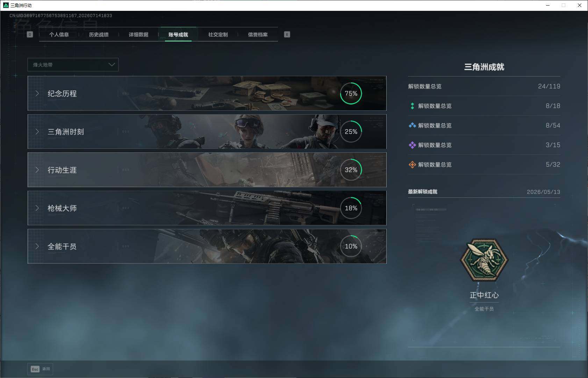Switch to the 历史战绩 tab

(x=99, y=35)
